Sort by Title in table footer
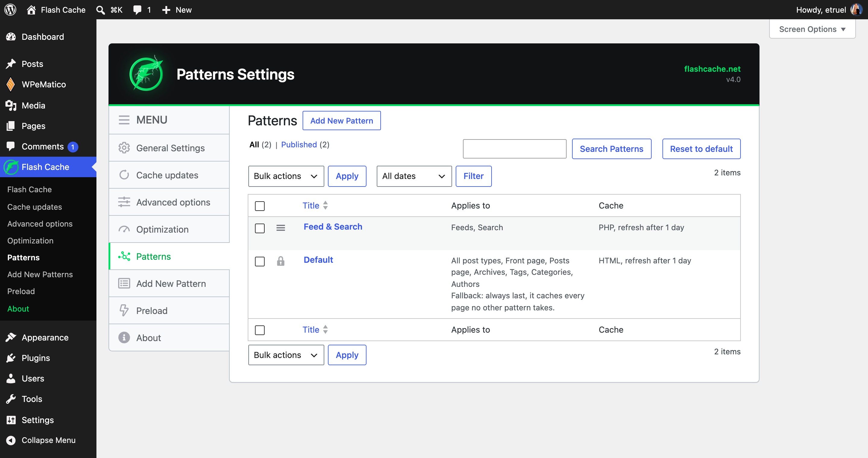 click(x=315, y=329)
